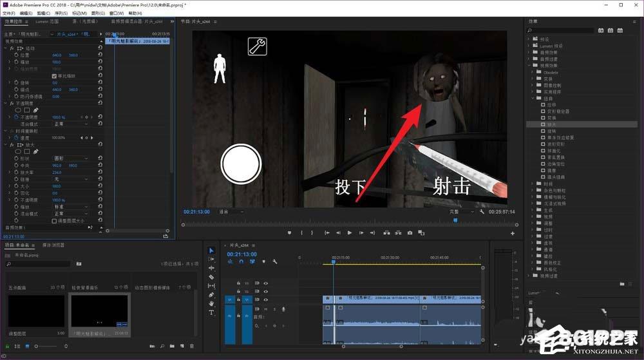This screenshot has height=360, width=644.
Task: Open the Clip menu
Action: (x=44, y=13)
